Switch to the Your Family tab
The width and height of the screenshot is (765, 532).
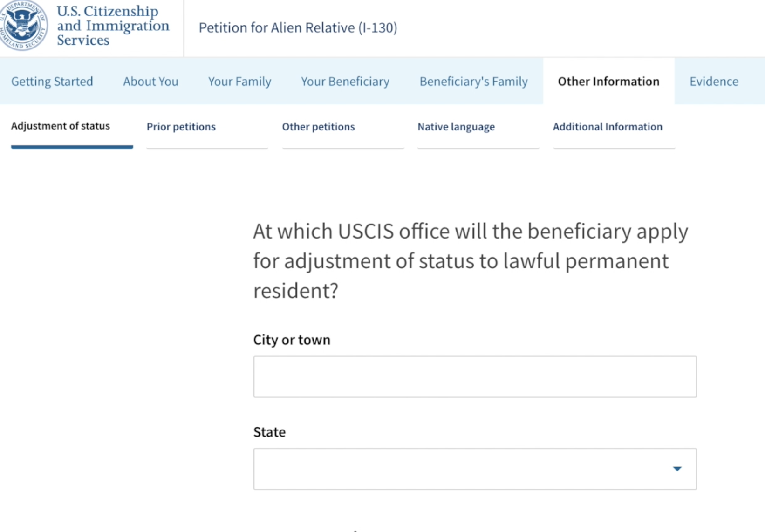pos(239,81)
